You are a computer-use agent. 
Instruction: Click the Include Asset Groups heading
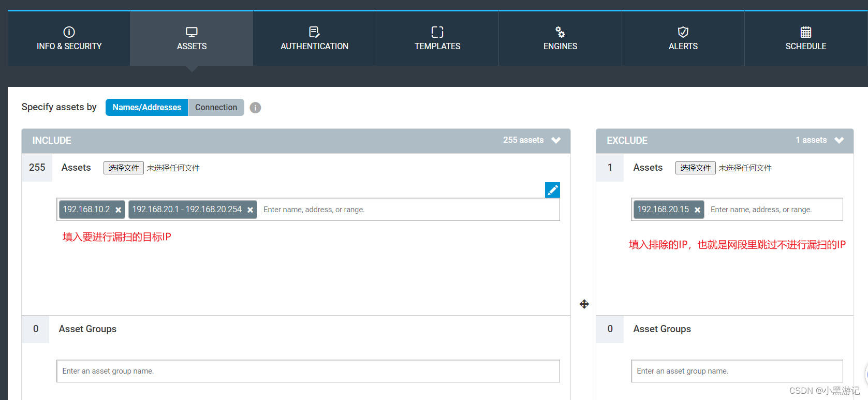click(x=87, y=329)
